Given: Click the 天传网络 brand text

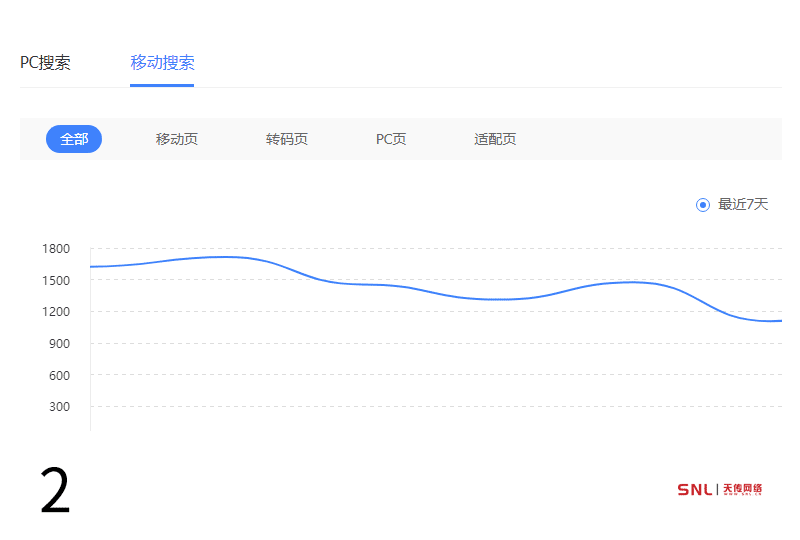Looking at the screenshot, I should pyautogui.click(x=743, y=489).
